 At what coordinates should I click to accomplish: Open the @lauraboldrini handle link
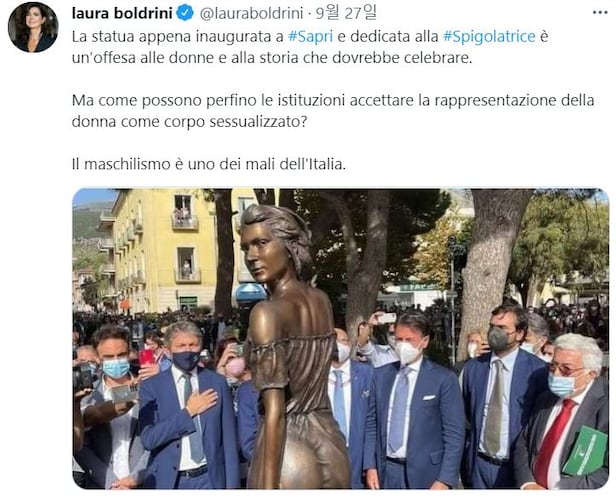point(251,13)
